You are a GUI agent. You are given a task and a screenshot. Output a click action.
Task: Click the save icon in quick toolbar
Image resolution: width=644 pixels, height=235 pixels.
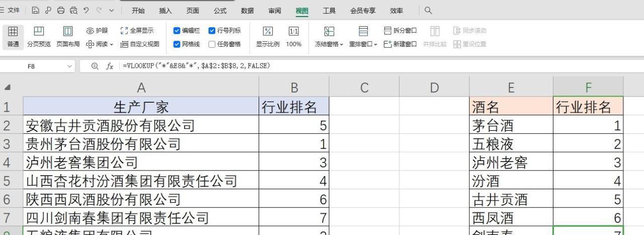coord(35,11)
